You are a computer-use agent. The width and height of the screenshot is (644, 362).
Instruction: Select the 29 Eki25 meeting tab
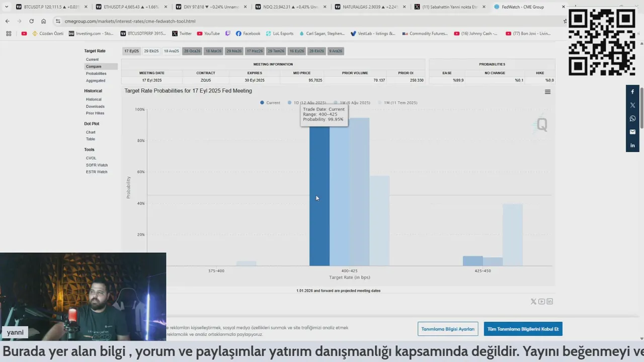[151, 51]
